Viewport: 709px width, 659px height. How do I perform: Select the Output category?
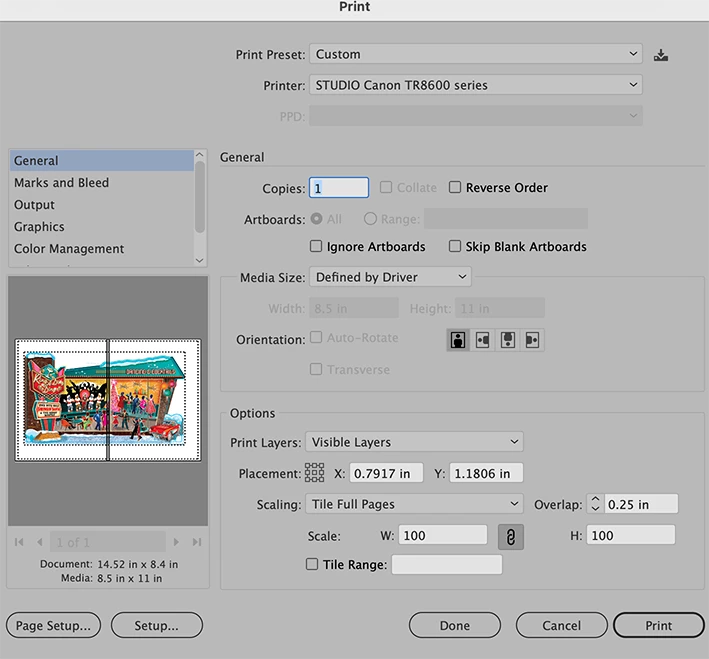click(102, 205)
